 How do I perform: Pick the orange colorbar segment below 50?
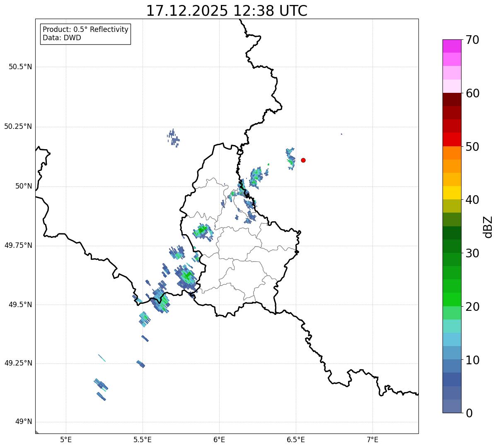pyautogui.click(x=452, y=153)
